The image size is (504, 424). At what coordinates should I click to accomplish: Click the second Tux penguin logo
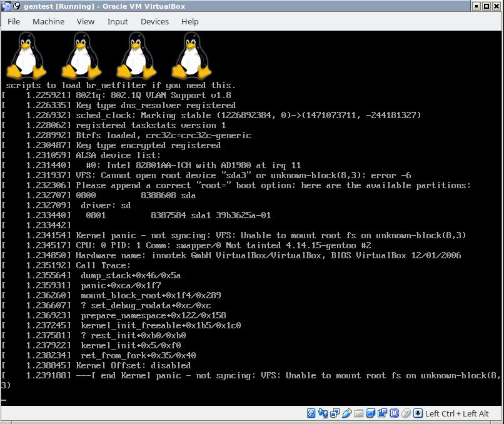click(x=82, y=55)
